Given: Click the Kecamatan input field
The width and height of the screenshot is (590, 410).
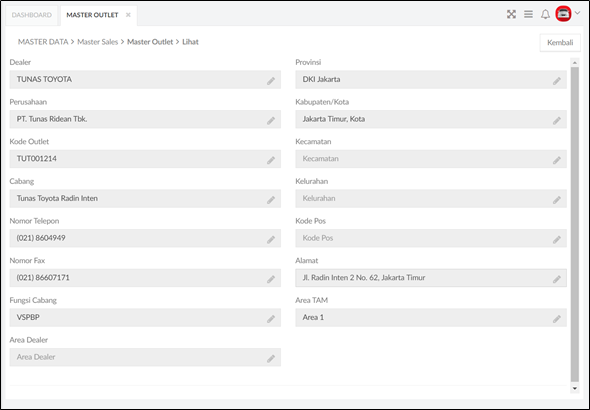Looking at the screenshot, I should click(431, 159).
